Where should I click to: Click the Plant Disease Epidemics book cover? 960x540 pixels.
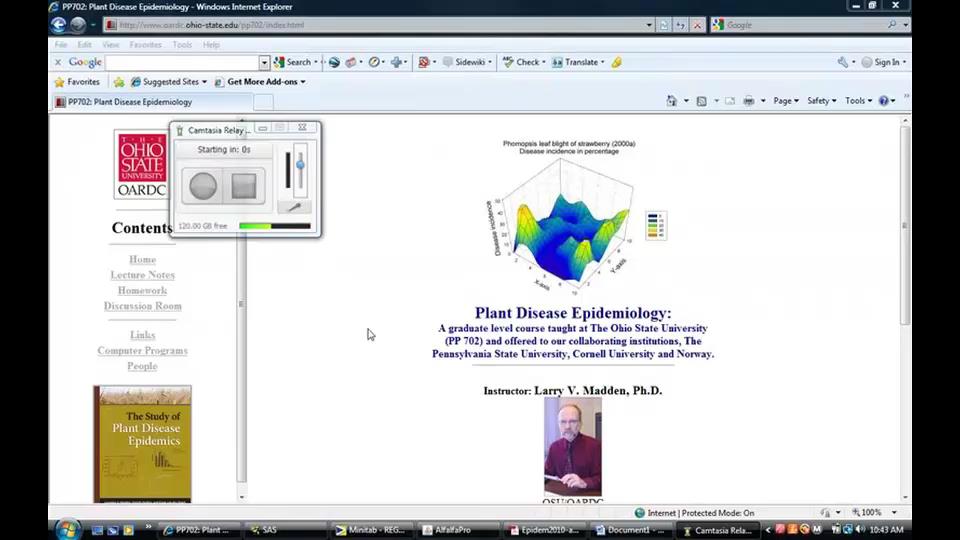[142, 444]
